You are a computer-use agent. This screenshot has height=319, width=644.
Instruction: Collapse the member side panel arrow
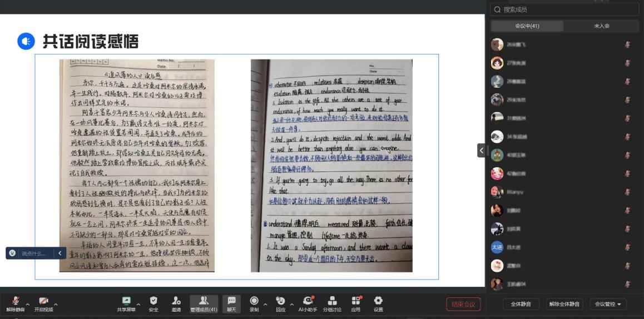point(481,150)
